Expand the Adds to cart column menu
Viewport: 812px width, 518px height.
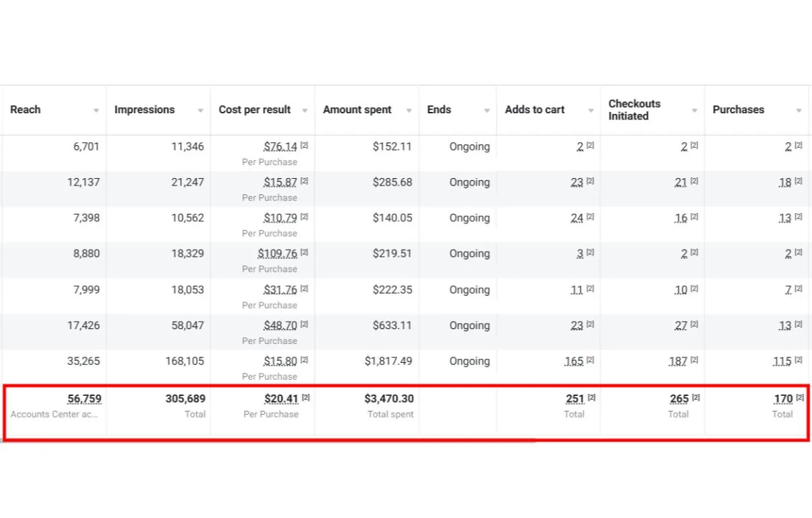coord(591,111)
